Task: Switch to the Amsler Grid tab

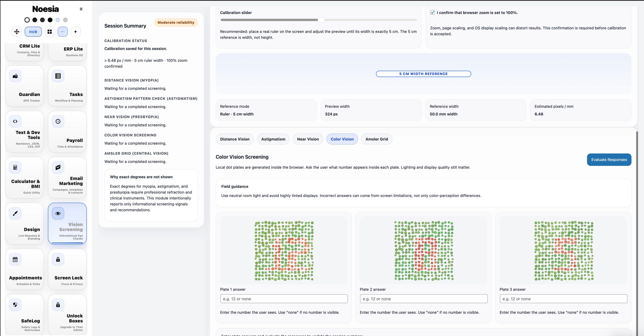Action: click(377, 139)
